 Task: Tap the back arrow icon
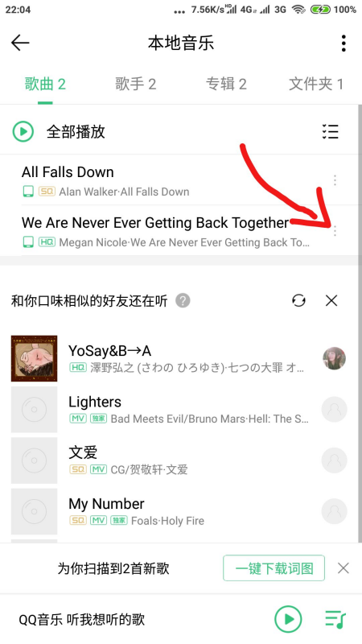(x=20, y=43)
